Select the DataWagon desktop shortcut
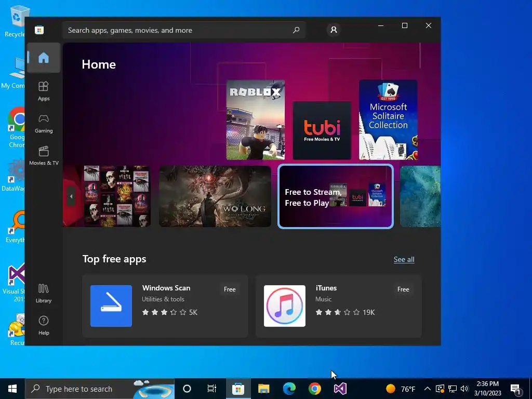This screenshot has width=532, height=399. pos(14,175)
